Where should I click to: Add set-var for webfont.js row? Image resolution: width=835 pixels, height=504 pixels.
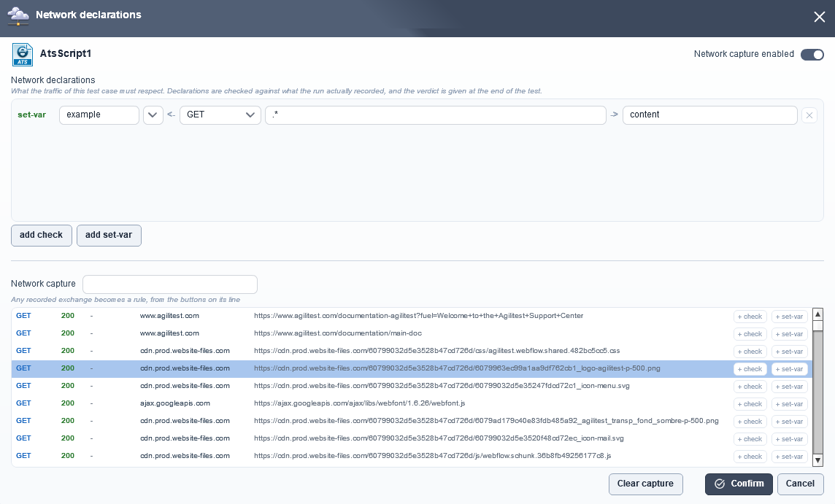pos(789,405)
